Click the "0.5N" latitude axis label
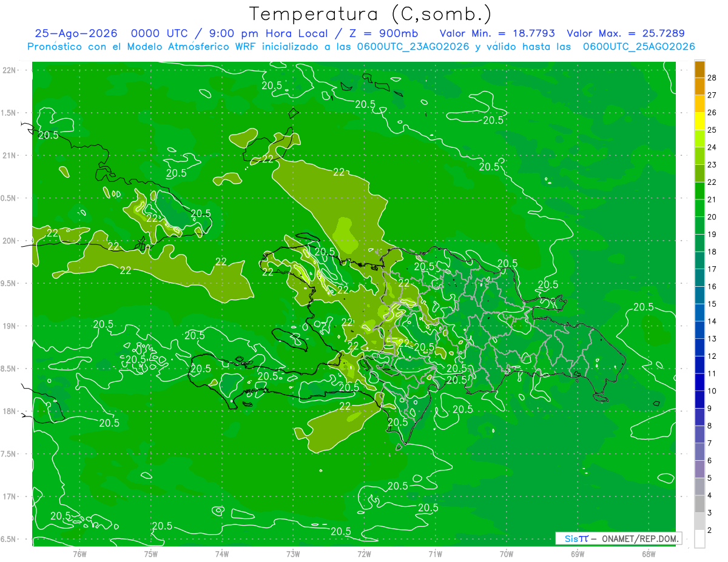Screen dimensions: 728x562 (x=9, y=198)
